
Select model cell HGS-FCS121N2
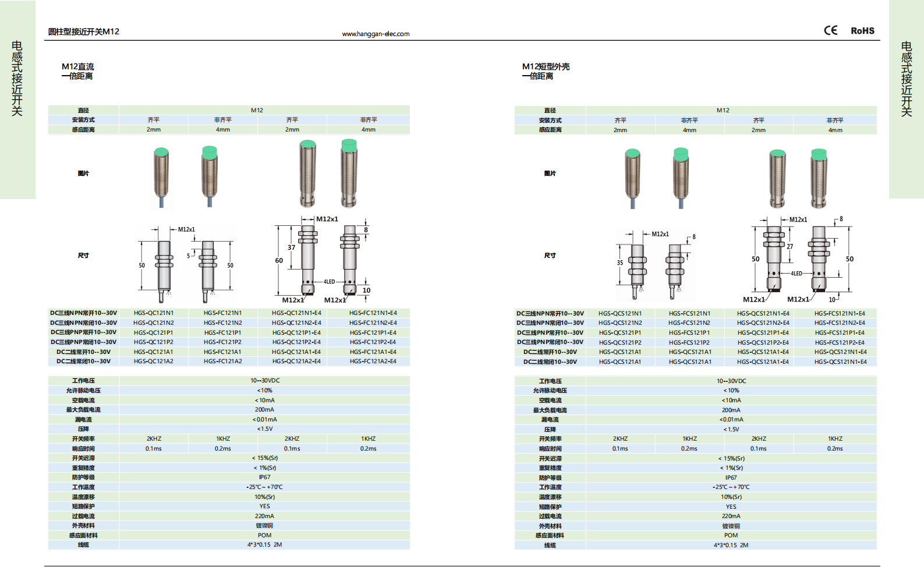click(689, 323)
